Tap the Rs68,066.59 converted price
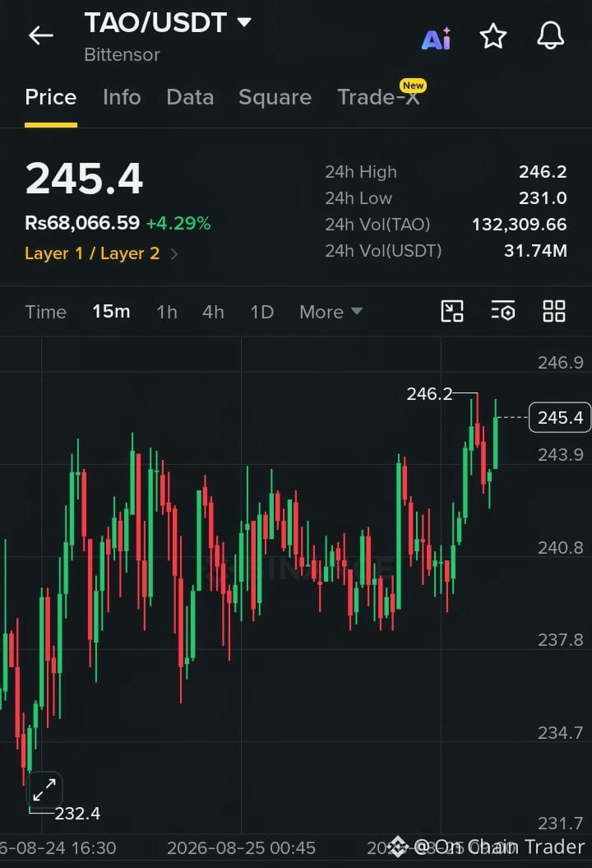The image size is (592, 868). pyautogui.click(x=82, y=223)
